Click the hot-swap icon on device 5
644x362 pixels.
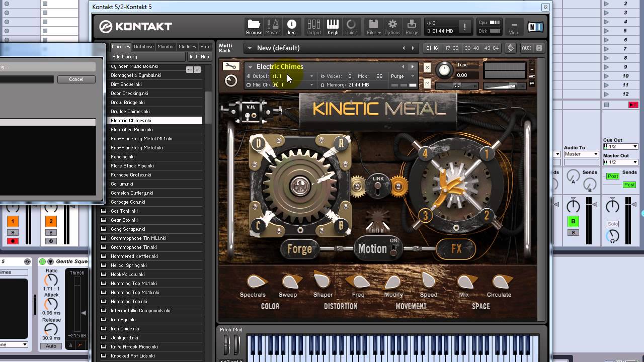[27, 262]
